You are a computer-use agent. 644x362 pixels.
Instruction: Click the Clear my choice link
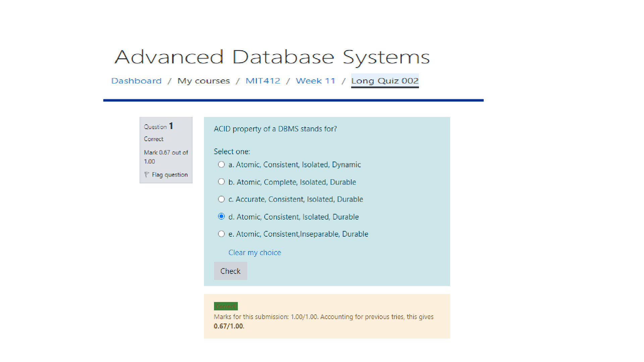pos(255,253)
